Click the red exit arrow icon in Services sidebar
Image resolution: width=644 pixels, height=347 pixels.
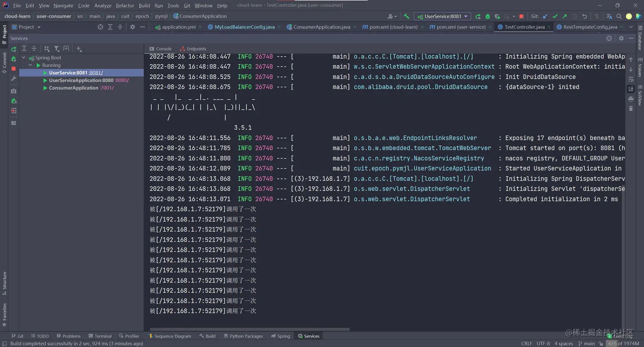[14, 111]
